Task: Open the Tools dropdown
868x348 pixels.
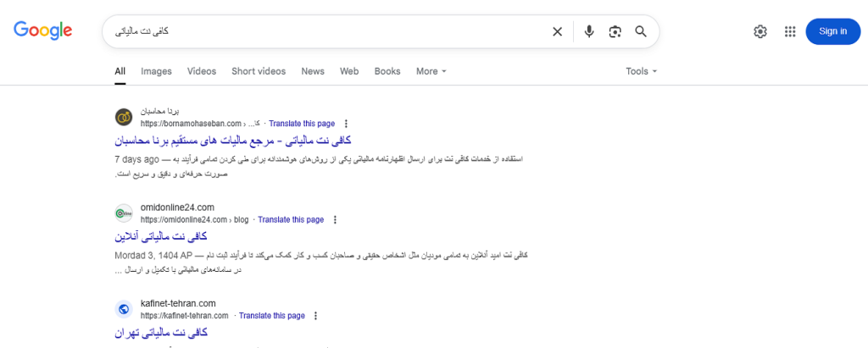Action: point(641,71)
